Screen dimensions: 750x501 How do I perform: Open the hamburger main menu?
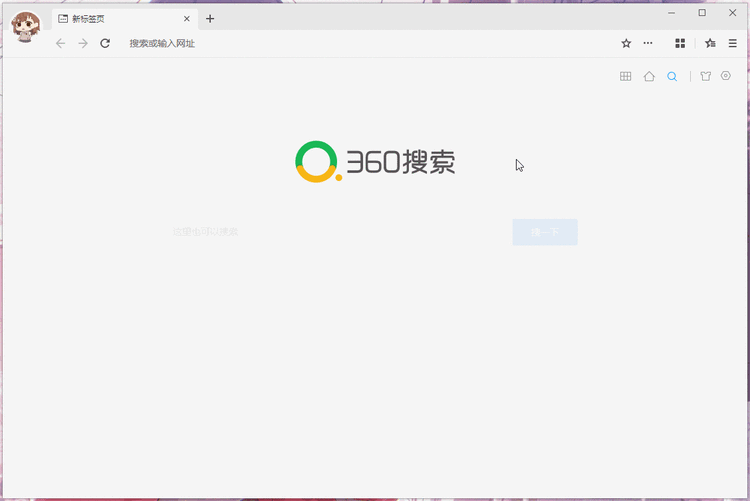click(x=732, y=44)
